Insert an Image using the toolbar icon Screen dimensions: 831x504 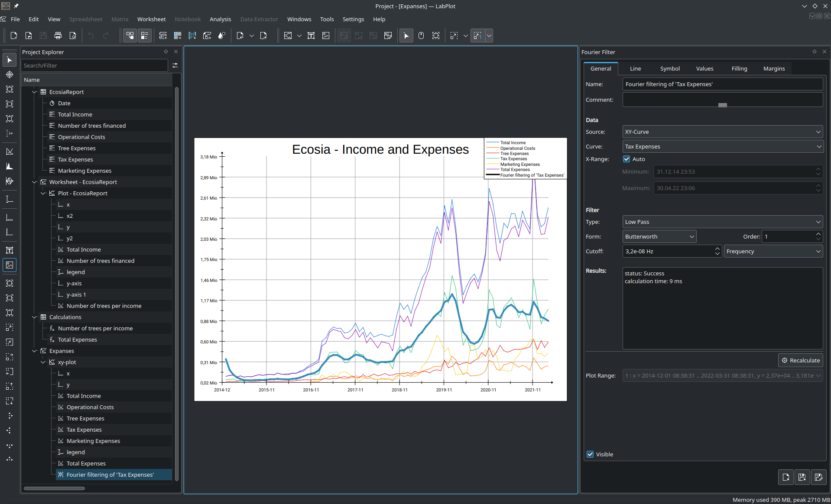pos(325,36)
